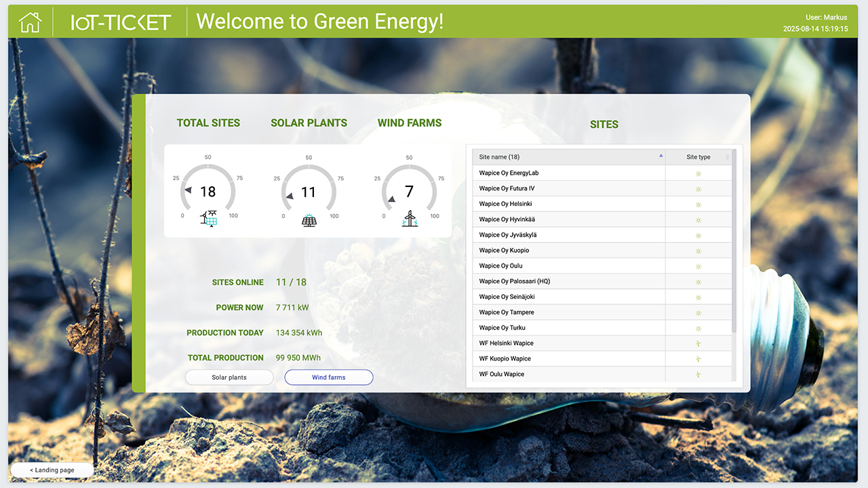Select the Wapice Oy Palosaari (HQ) site name
Screen dimensions: 868x488
(x=515, y=282)
